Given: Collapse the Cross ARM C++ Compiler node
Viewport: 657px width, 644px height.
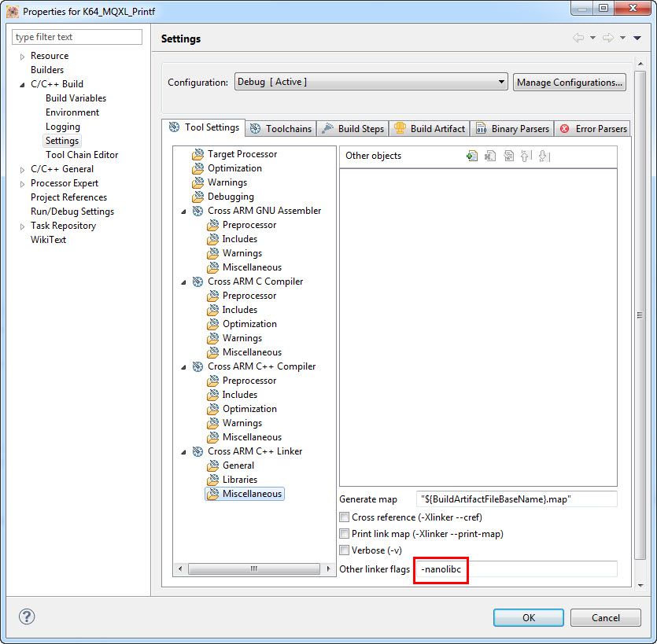Looking at the screenshot, I should tap(183, 367).
